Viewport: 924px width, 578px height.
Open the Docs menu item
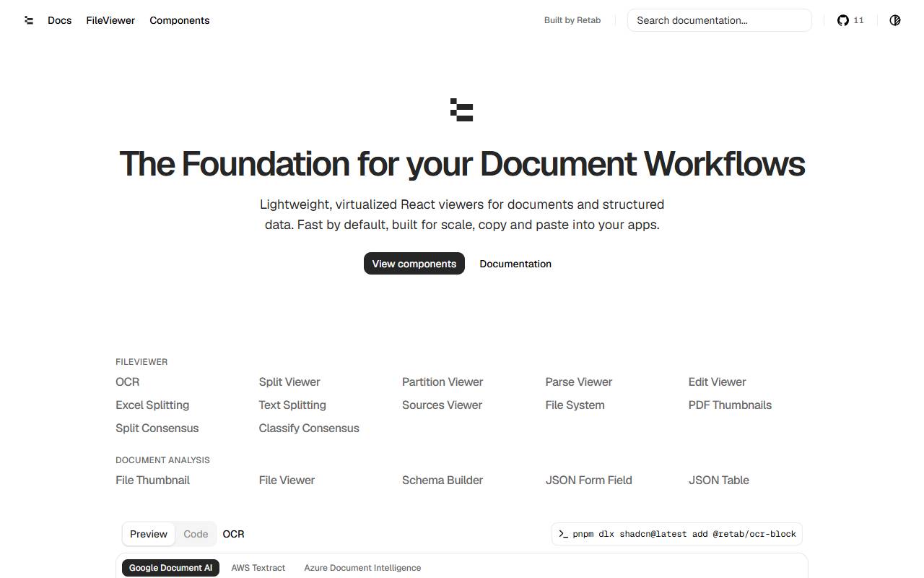tap(59, 20)
